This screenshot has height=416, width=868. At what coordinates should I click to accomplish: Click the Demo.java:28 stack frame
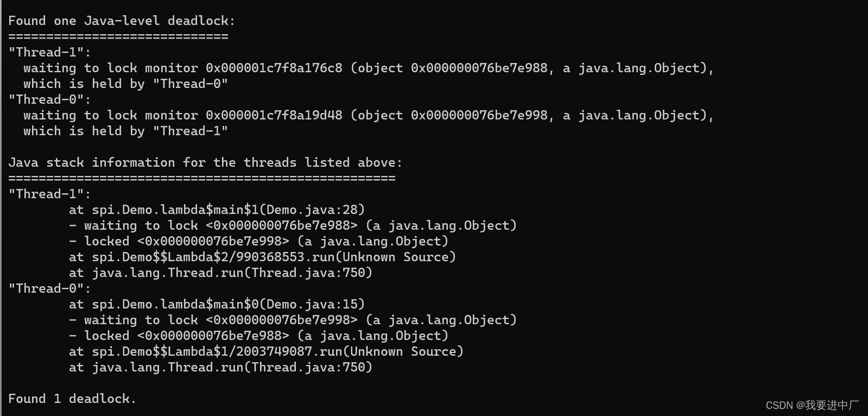217,210
